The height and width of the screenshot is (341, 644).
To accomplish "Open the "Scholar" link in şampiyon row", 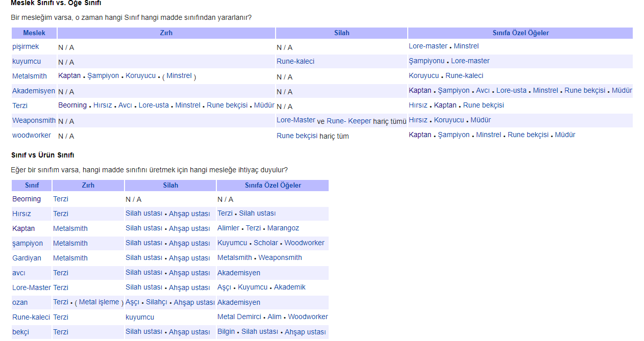I will [266, 243].
